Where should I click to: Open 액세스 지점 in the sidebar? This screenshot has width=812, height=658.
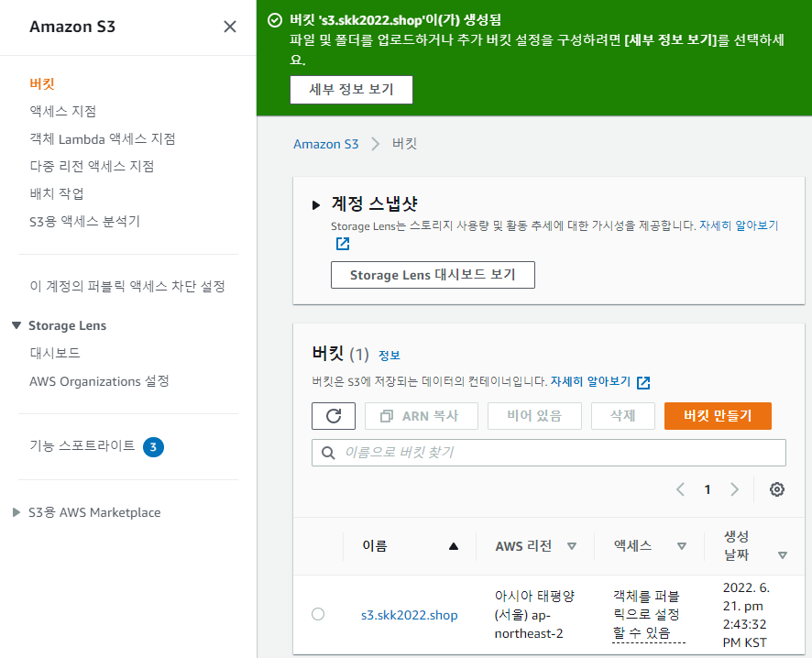[x=62, y=111]
